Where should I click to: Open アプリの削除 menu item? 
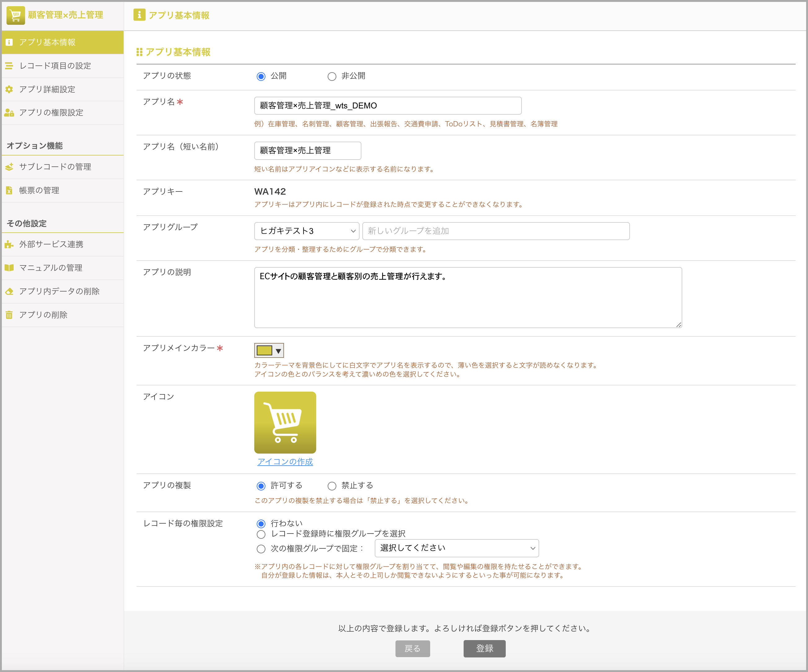pyautogui.click(x=63, y=315)
